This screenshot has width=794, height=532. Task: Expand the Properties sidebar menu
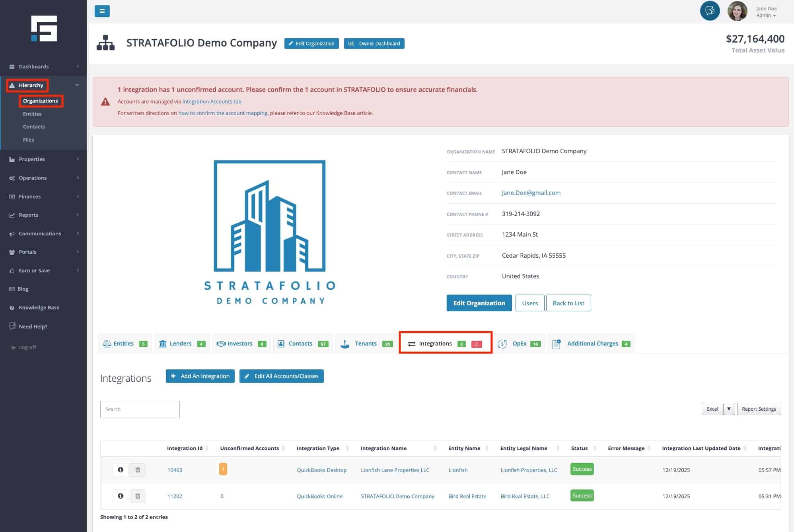(x=32, y=159)
